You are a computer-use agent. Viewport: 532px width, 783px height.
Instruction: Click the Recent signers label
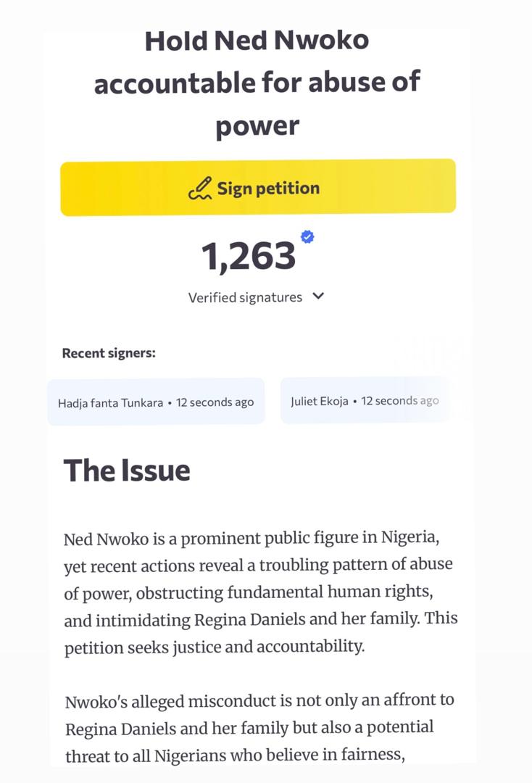coord(109,353)
